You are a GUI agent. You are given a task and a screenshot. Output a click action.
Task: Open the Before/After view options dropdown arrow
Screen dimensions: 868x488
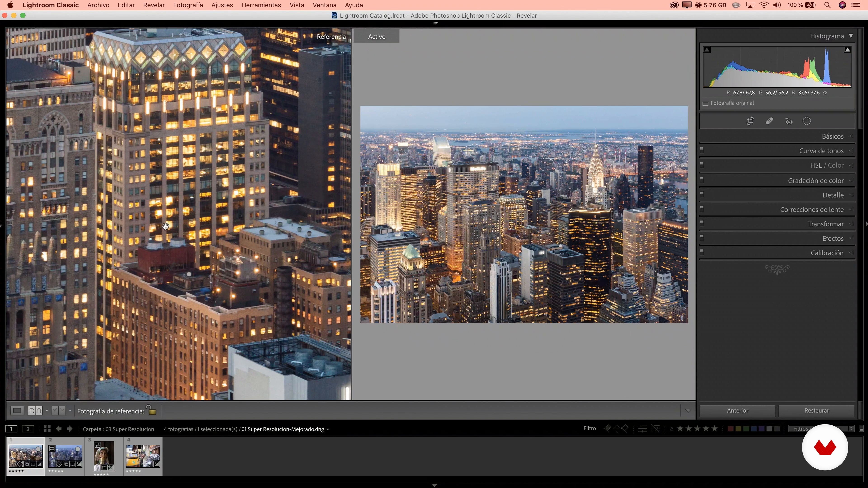(x=70, y=411)
